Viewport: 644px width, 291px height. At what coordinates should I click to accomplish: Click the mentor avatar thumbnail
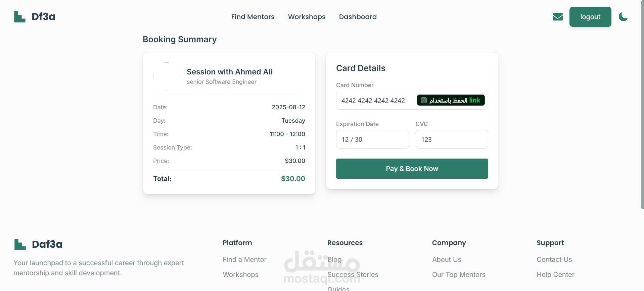[167, 76]
